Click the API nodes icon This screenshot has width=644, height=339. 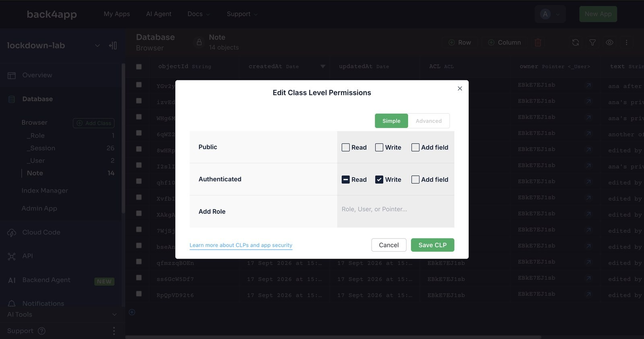tap(12, 256)
